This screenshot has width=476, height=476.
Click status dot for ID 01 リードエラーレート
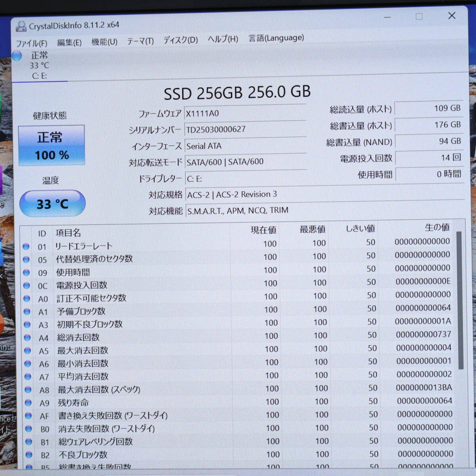pos(26,247)
